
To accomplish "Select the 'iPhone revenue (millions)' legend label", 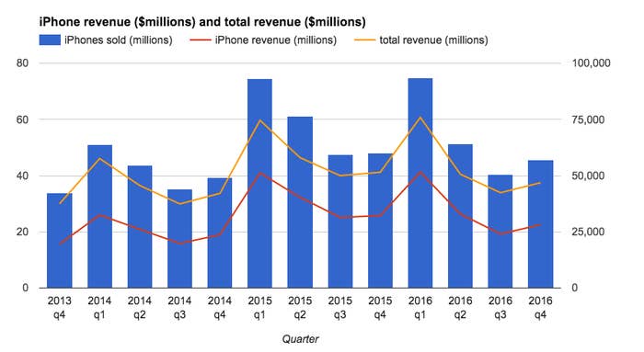I will pos(276,40).
